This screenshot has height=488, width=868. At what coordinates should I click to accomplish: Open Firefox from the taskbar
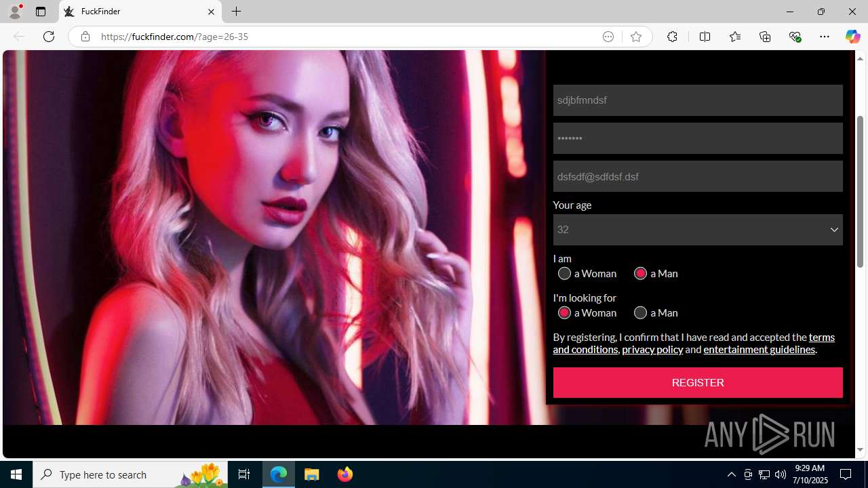pyautogui.click(x=344, y=474)
